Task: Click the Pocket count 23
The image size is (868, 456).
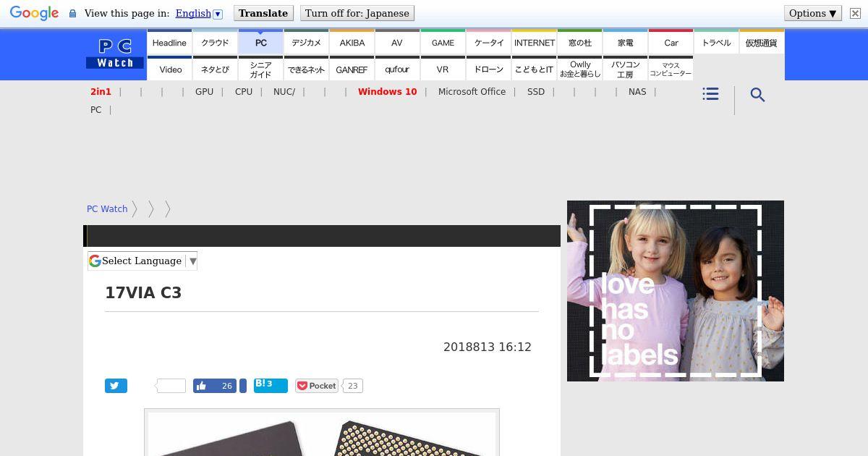Action: point(352,386)
